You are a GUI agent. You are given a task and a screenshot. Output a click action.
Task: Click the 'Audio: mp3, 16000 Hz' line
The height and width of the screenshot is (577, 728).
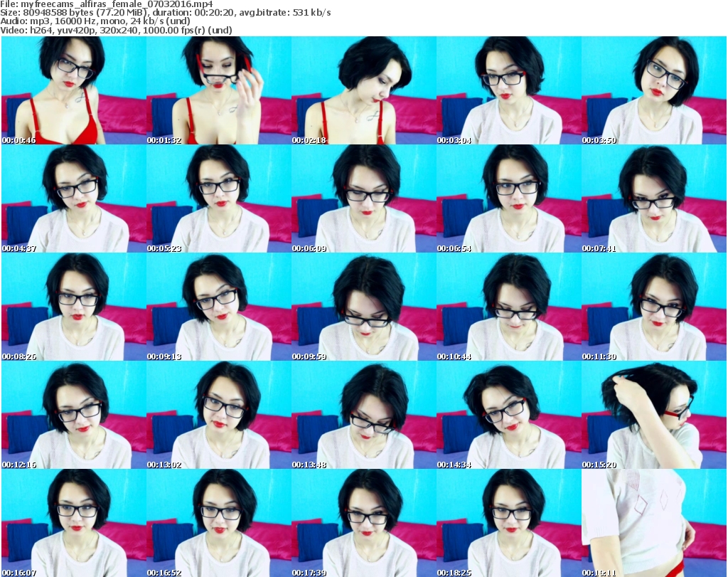tap(95, 21)
